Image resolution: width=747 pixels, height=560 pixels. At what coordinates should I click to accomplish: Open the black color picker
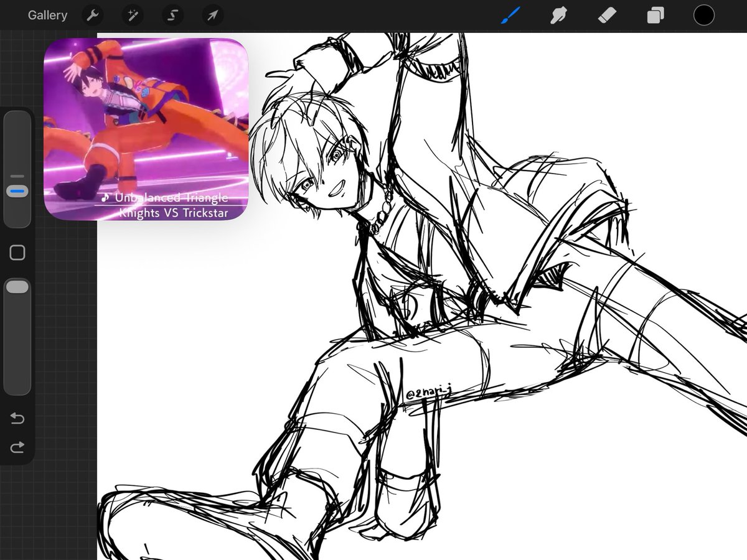pyautogui.click(x=704, y=16)
